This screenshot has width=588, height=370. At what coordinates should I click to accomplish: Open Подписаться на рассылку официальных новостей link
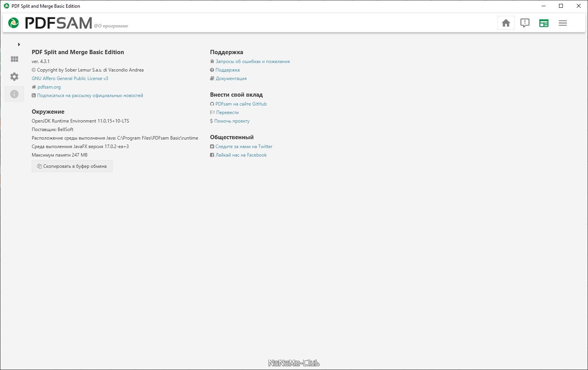90,95
